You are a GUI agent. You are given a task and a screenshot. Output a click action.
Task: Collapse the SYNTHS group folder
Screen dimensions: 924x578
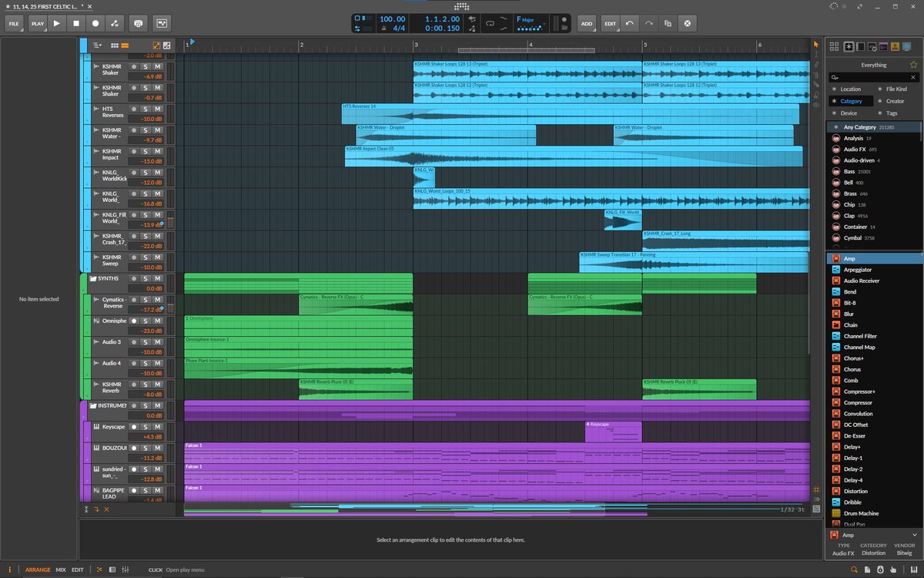pos(92,278)
